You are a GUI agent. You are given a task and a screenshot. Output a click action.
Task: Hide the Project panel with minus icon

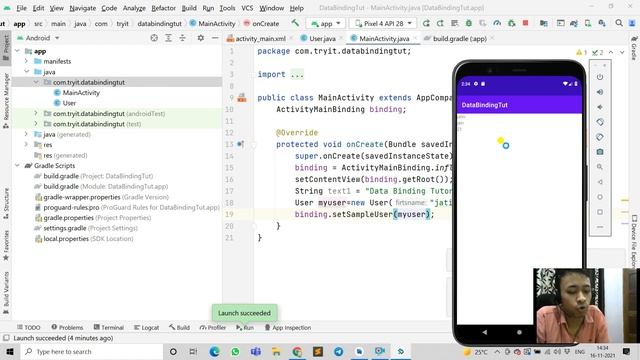(215, 38)
